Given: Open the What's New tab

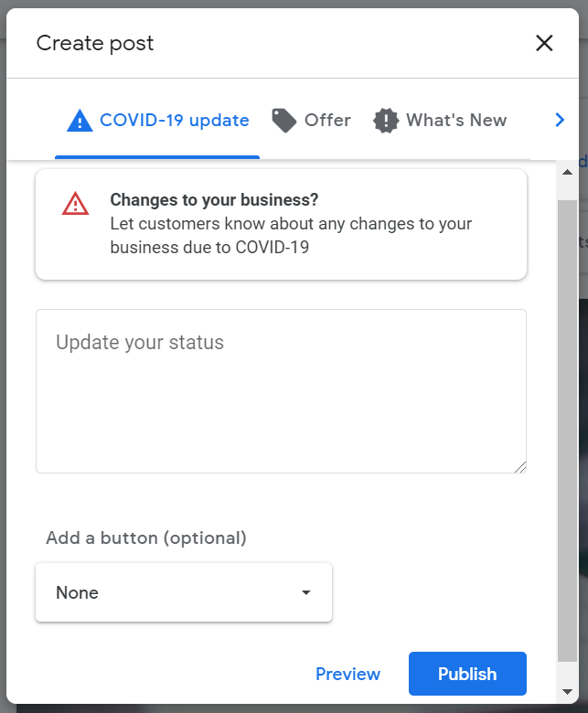Looking at the screenshot, I should click(440, 121).
